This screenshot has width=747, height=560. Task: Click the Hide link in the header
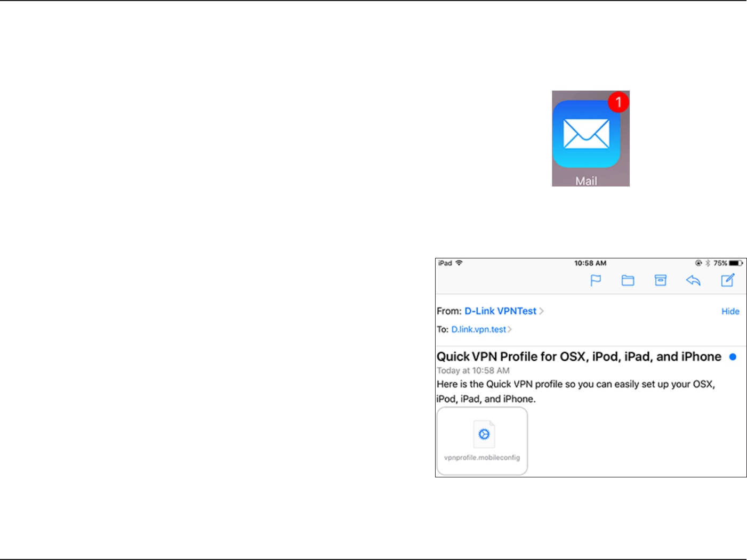coord(730,311)
